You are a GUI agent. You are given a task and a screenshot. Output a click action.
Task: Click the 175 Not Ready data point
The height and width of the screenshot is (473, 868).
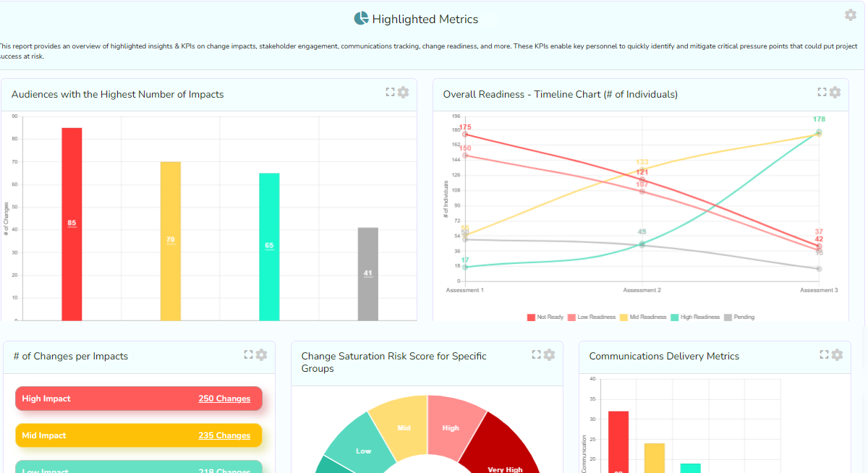465,134
